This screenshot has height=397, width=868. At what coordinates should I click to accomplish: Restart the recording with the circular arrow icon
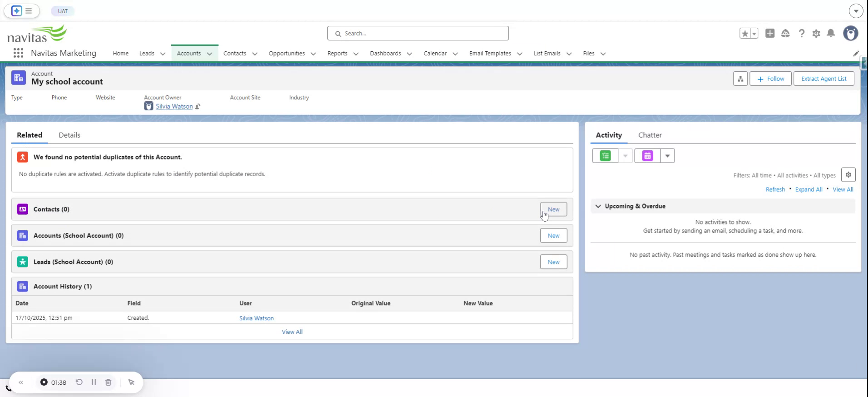coord(79,382)
